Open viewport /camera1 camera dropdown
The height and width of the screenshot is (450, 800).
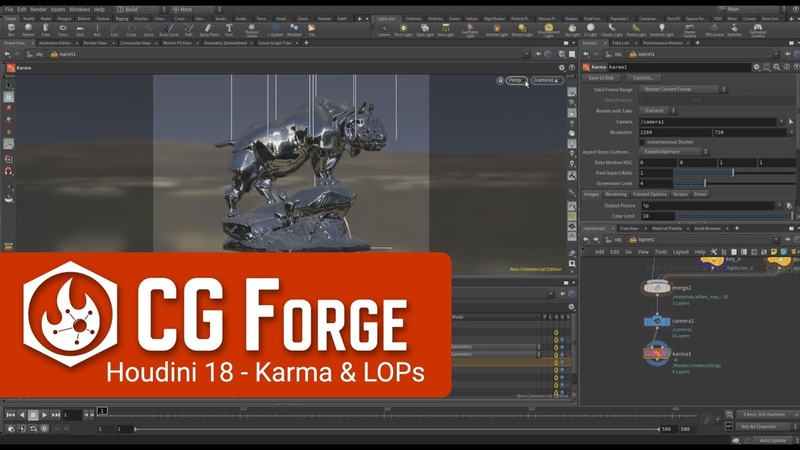[x=547, y=80]
